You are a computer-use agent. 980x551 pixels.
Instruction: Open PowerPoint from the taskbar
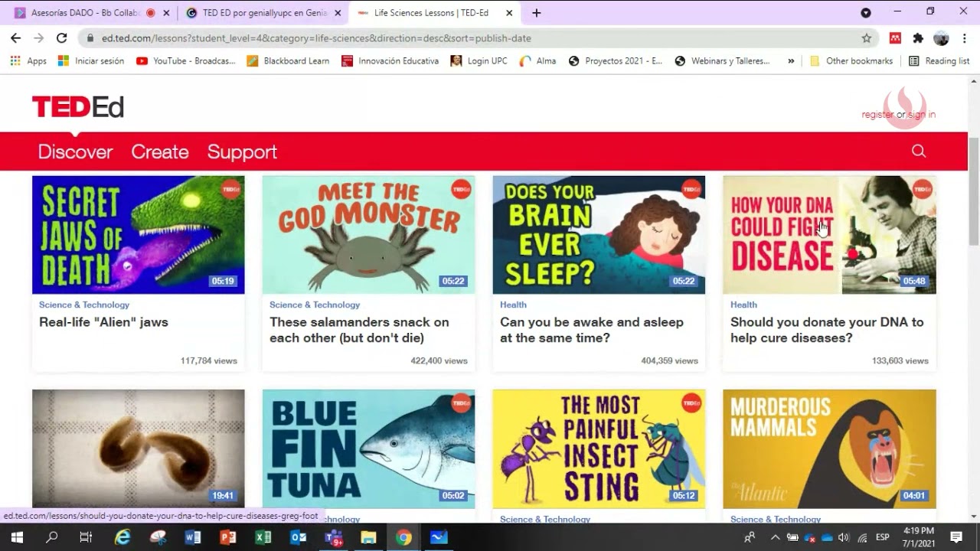point(228,537)
